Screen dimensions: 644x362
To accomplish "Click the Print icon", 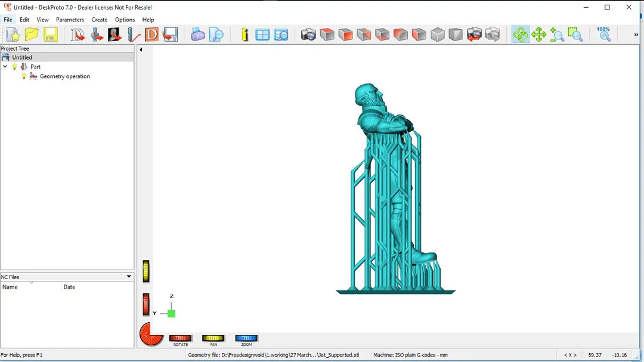I will click(x=197, y=35).
